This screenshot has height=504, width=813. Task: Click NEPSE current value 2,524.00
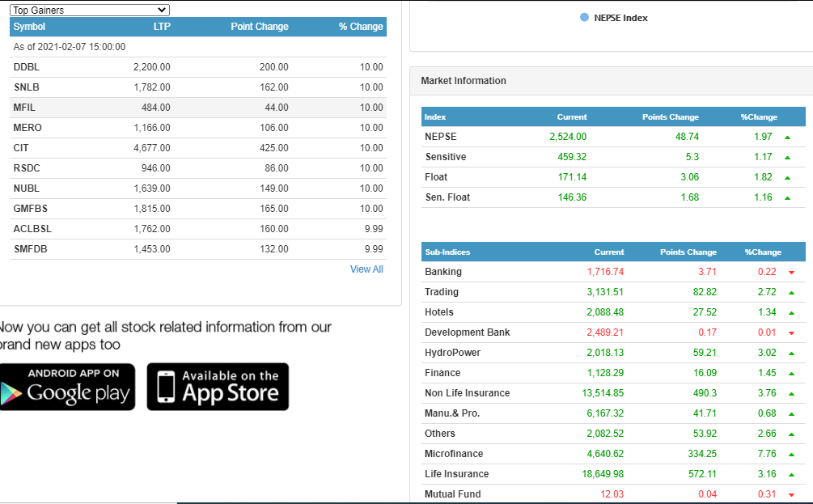pos(568,137)
